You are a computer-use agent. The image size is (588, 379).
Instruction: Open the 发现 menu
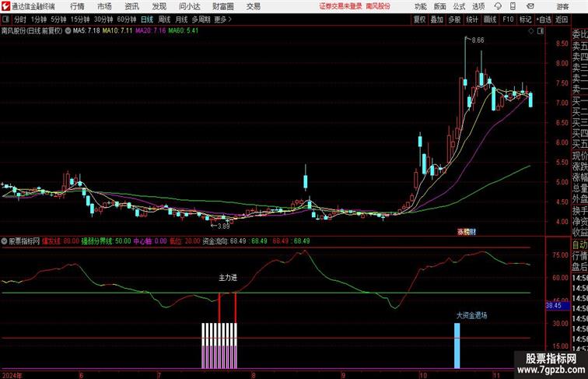point(159,6)
